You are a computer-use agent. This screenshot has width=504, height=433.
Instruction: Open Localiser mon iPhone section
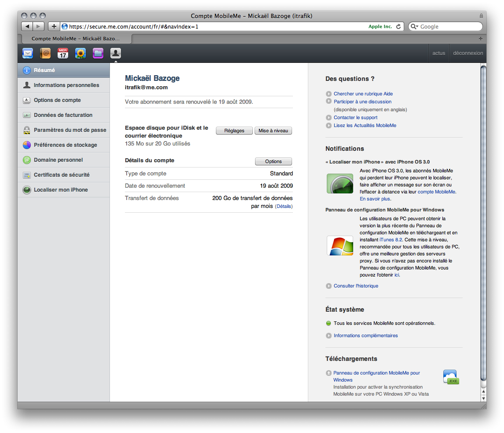point(64,190)
